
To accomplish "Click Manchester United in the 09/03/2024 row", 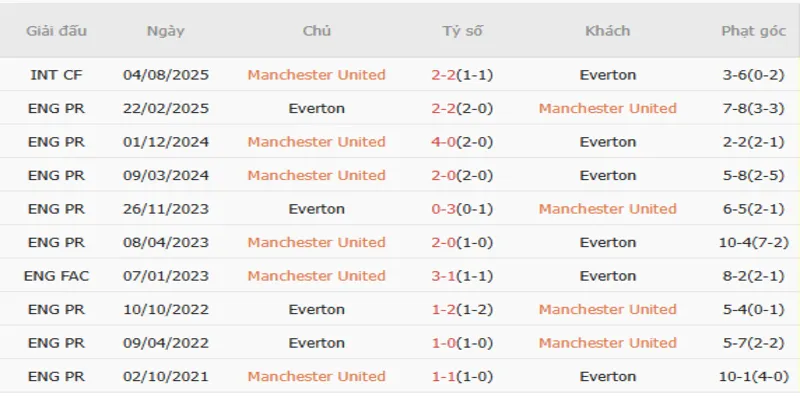I will point(316,175).
